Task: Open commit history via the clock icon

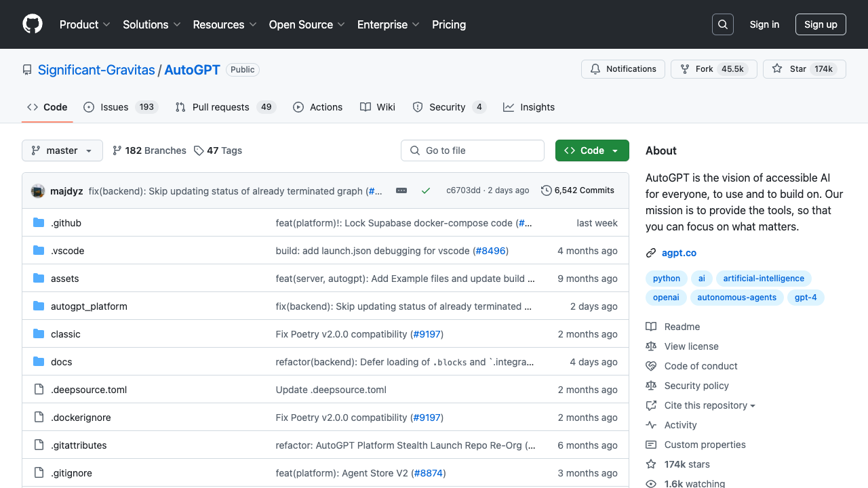Action: pyautogui.click(x=547, y=190)
